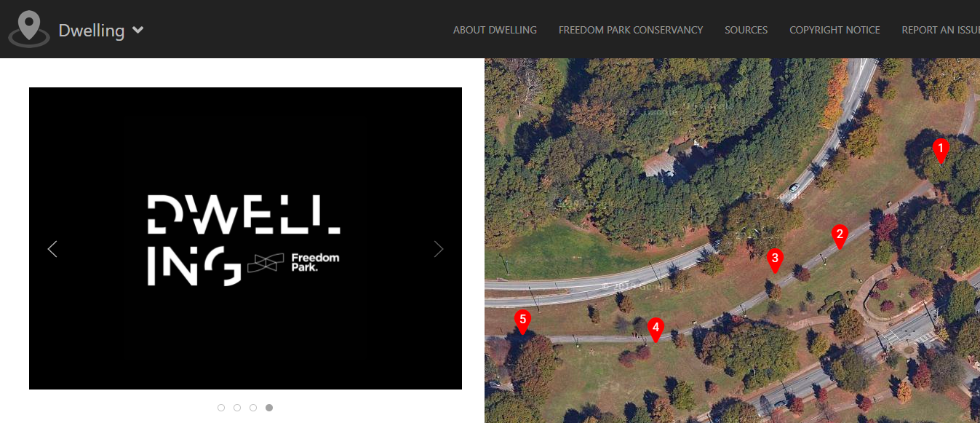980x423 pixels.
Task: Select map marker number 3
Action: click(775, 260)
